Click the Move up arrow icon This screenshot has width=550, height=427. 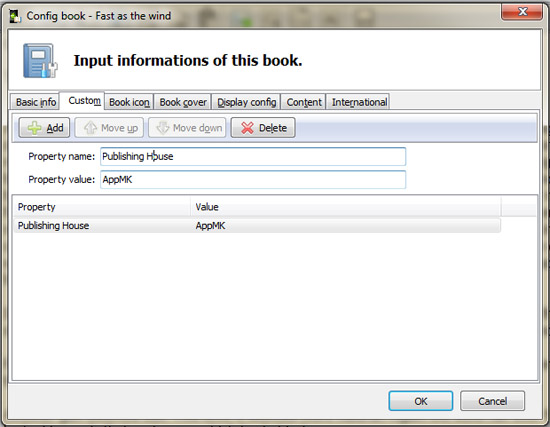(x=90, y=128)
